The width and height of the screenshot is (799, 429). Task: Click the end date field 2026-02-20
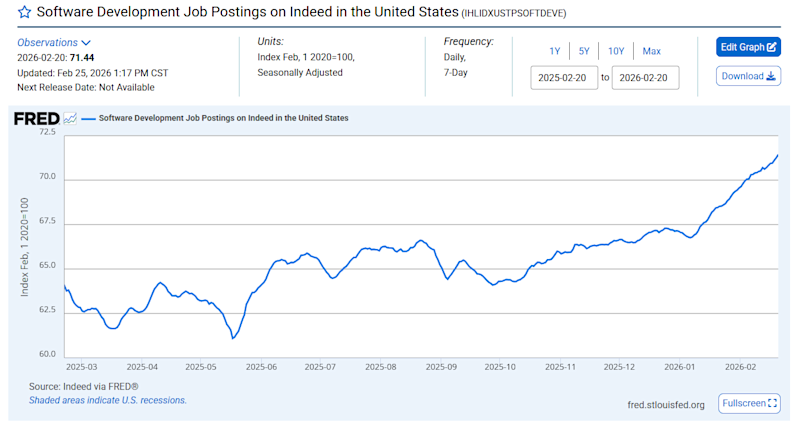point(646,77)
